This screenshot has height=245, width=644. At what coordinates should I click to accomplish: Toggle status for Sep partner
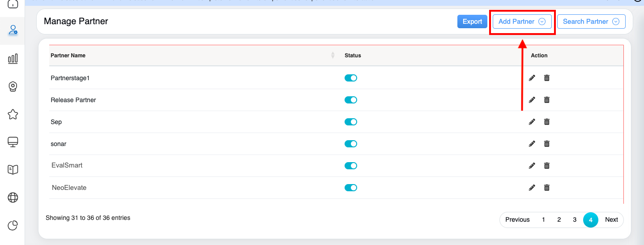pos(350,122)
